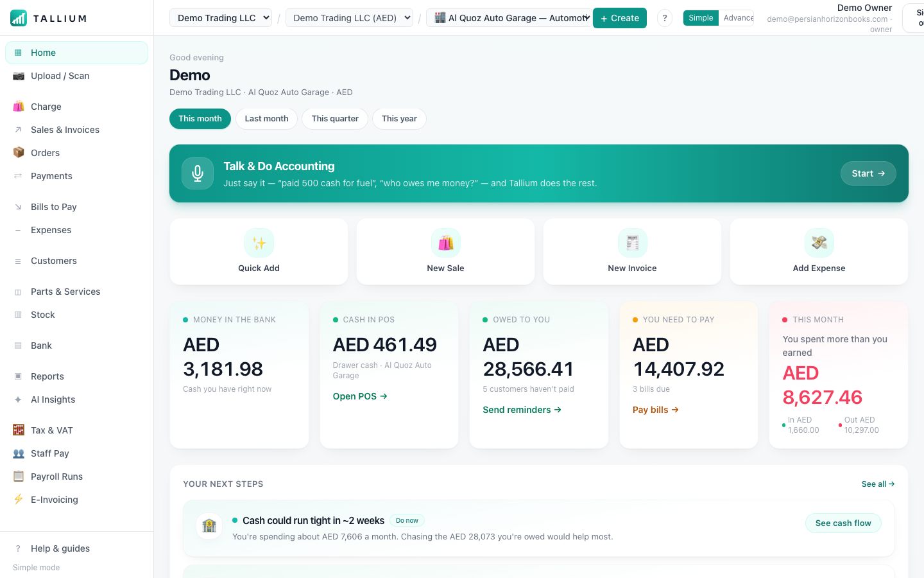Open the Demo Trading LLC company dropdown
This screenshot has height=578, width=924.
[x=221, y=18]
